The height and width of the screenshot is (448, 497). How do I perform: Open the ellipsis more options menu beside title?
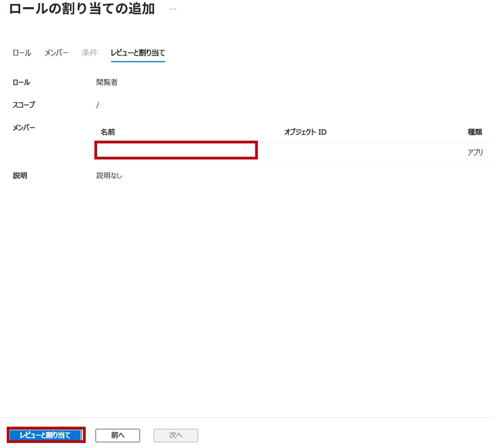click(173, 9)
